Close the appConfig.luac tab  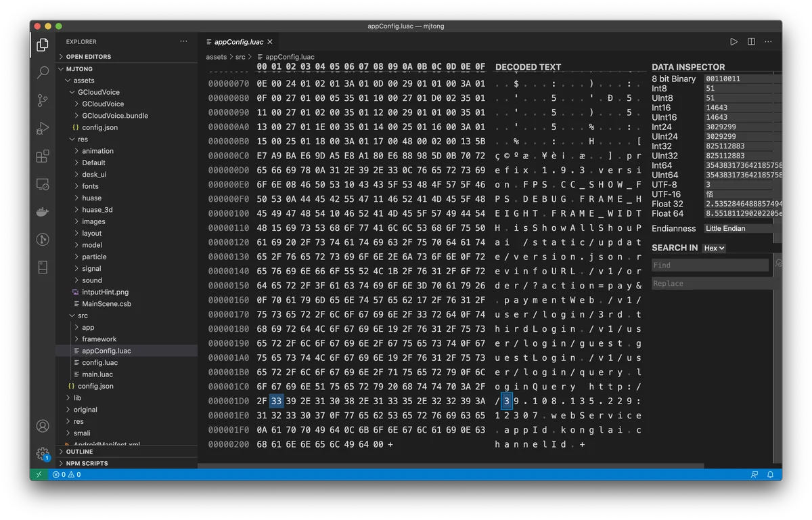(270, 42)
